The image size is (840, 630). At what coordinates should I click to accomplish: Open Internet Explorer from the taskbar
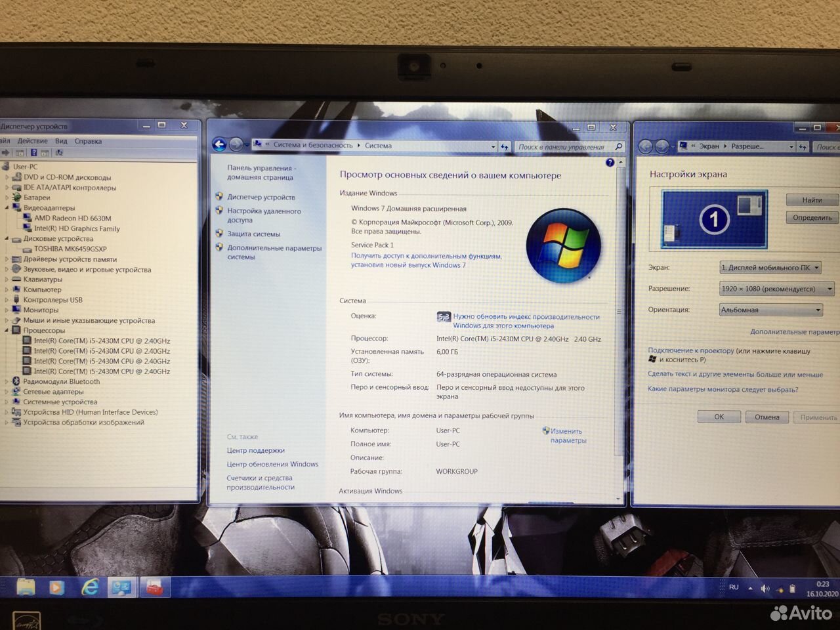(x=89, y=587)
